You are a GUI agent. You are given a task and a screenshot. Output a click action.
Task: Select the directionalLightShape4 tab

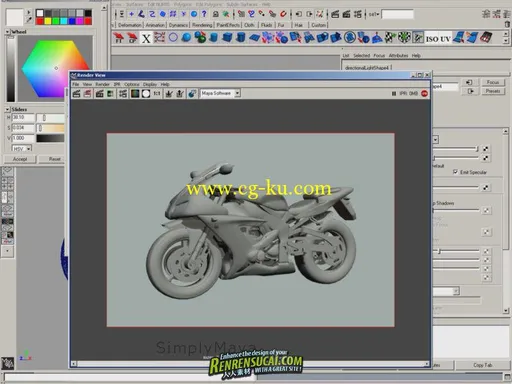tap(367, 68)
